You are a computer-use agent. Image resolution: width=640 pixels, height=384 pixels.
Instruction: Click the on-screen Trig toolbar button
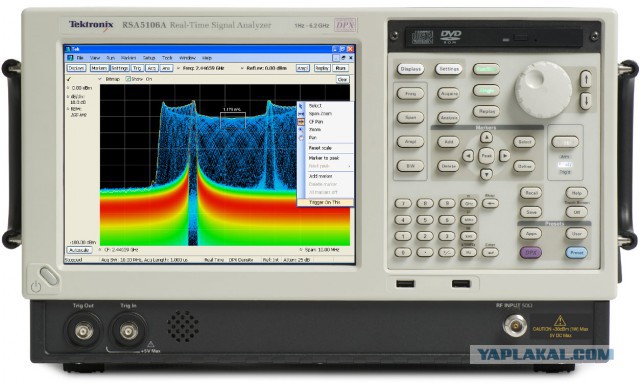pyautogui.click(x=137, y=68)
